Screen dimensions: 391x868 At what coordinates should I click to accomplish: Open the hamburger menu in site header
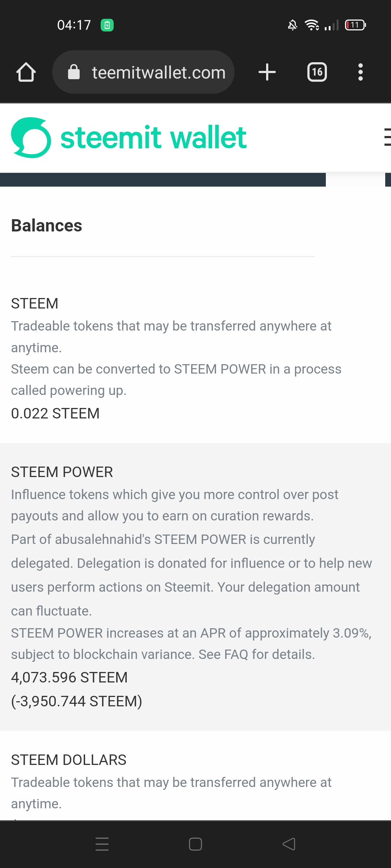pos(387,137)
